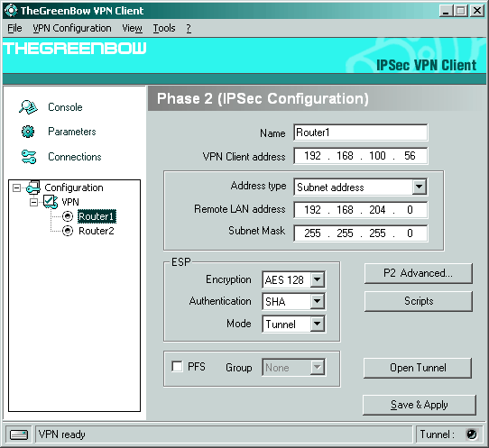
Task: Click the Parameters label
Action: [x=72, y=132]
